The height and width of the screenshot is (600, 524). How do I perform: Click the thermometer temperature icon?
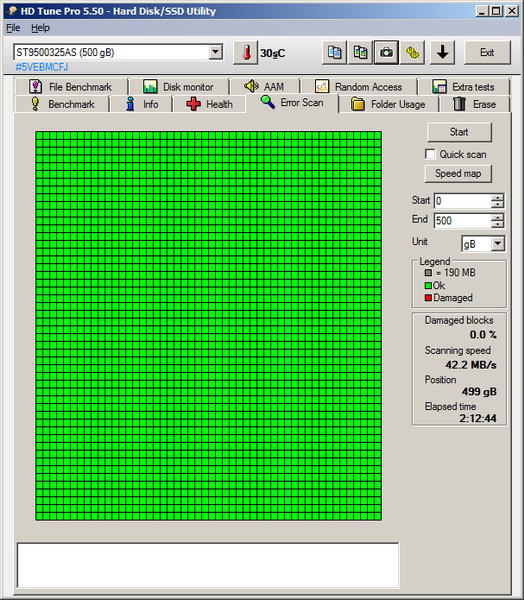(x=246, y=52)
